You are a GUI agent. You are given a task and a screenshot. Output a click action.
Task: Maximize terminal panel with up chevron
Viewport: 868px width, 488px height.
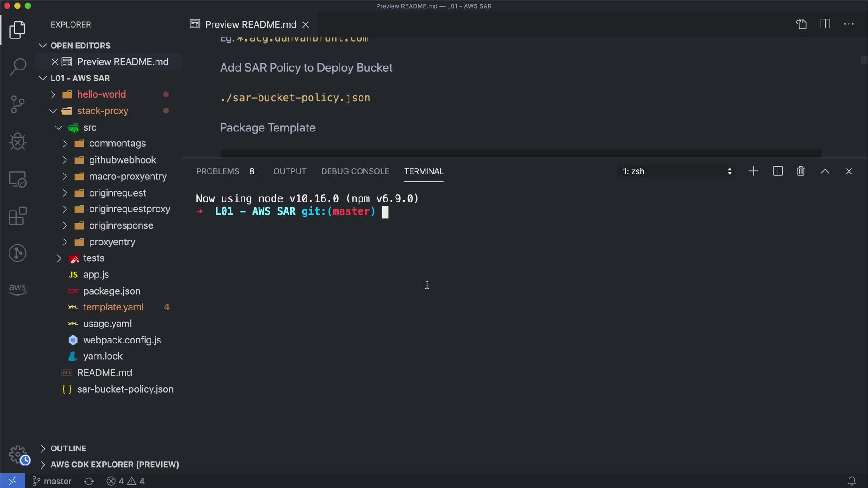(825, 171)
